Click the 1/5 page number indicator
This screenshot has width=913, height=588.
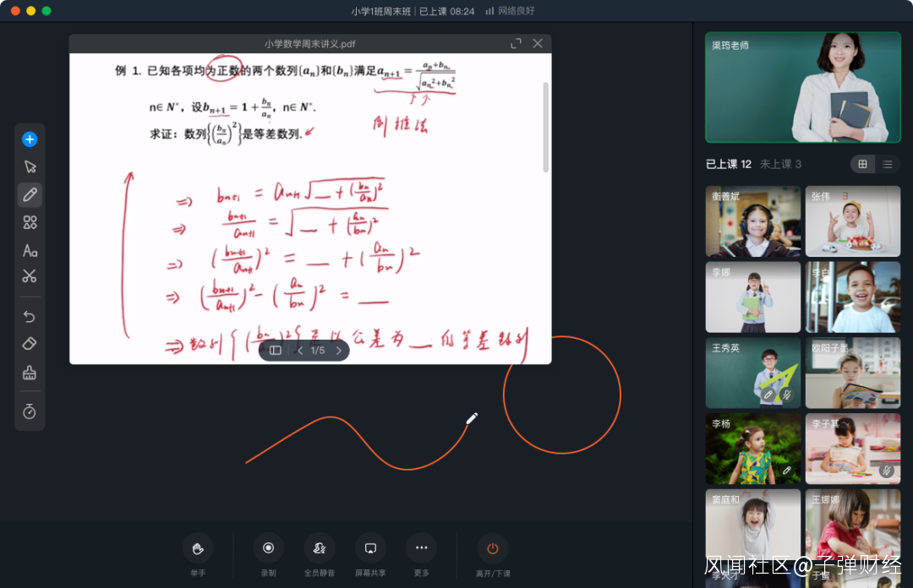(x=317, y=350)
